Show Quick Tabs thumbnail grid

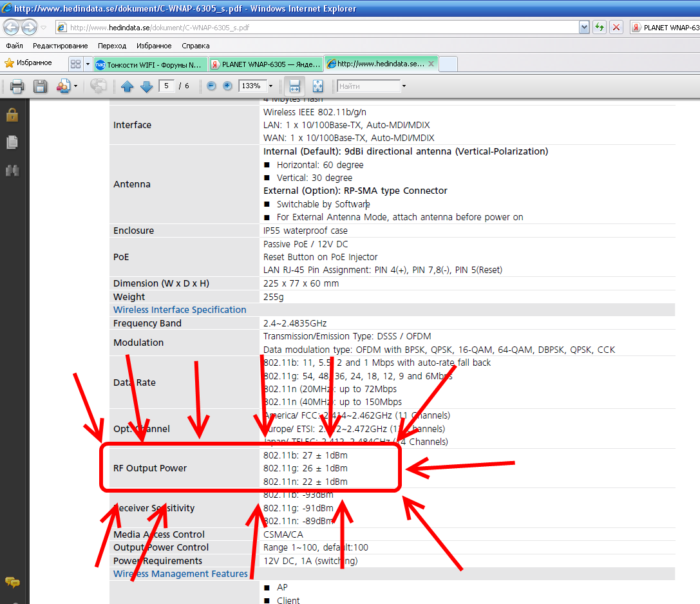(76, 64)
